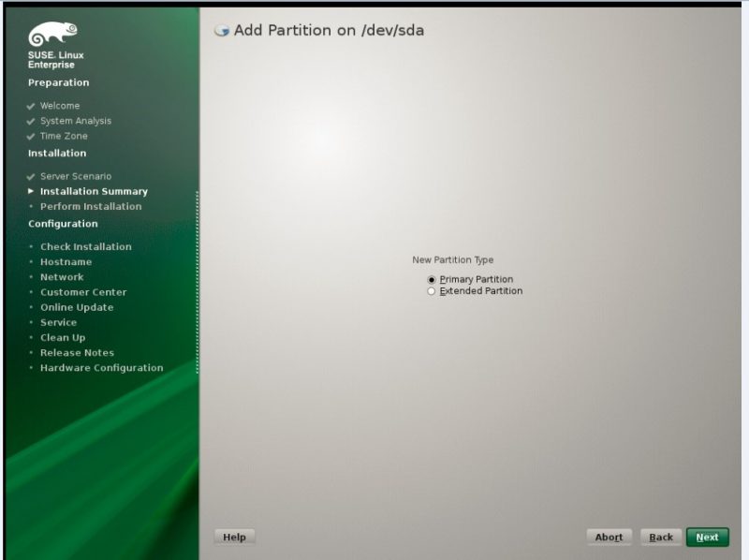
Task: Click Perform Installation step in sidebar
Action: 91,206
